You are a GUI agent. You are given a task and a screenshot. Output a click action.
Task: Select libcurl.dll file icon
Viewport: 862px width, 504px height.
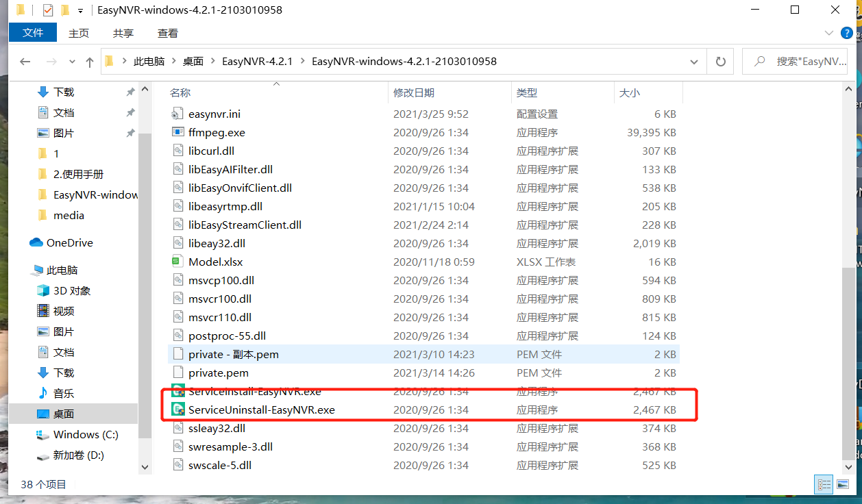(x=177, y=151)
